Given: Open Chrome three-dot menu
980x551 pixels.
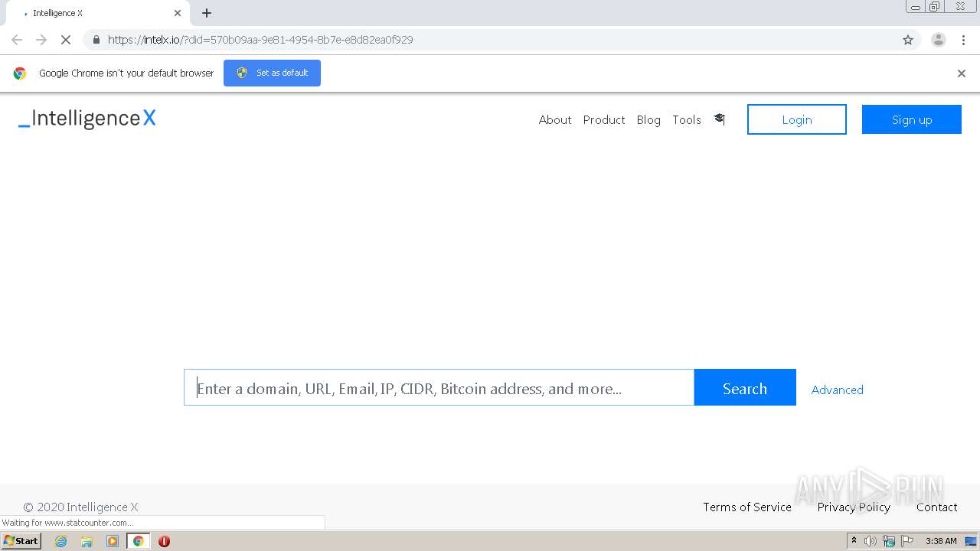Looking at the screenshot, I should point(963,40).
